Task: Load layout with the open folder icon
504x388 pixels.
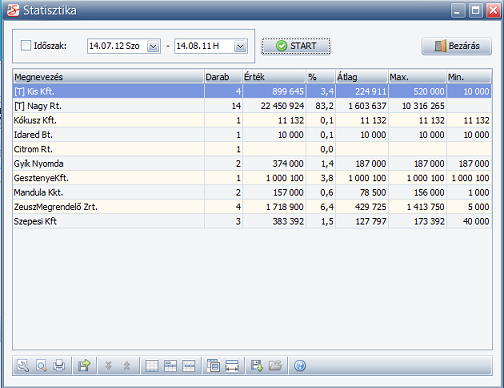Action: (x=275, y=366)
